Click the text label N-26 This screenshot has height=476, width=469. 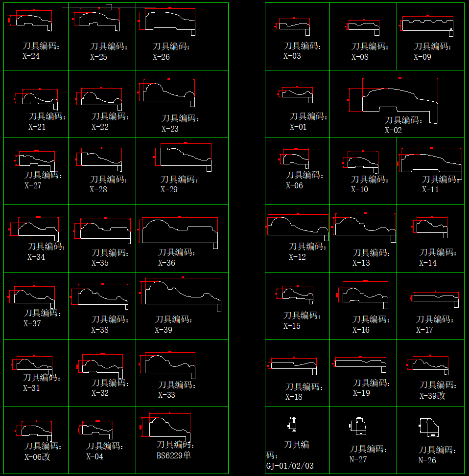pyautogui.click(x=427, y=461)
